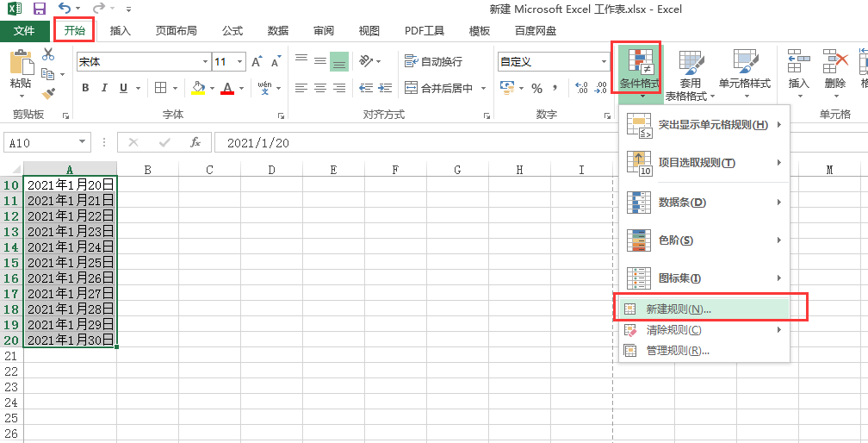Click the comma style icon
The width and height of the screenshot is (868, 443).
coord(555,88)
